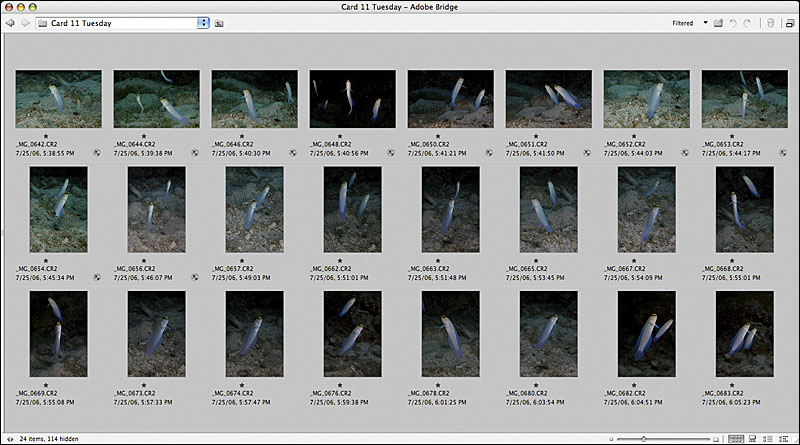Click the trash Delete Item icon
Image resolution: width=800 pixels, height=445 pixels.
click(x=769, y=22)
